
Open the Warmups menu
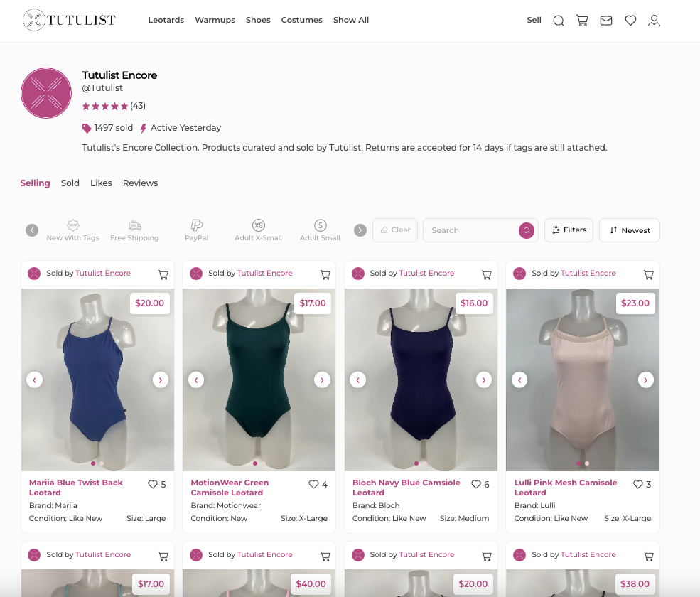tap(215, 20)
